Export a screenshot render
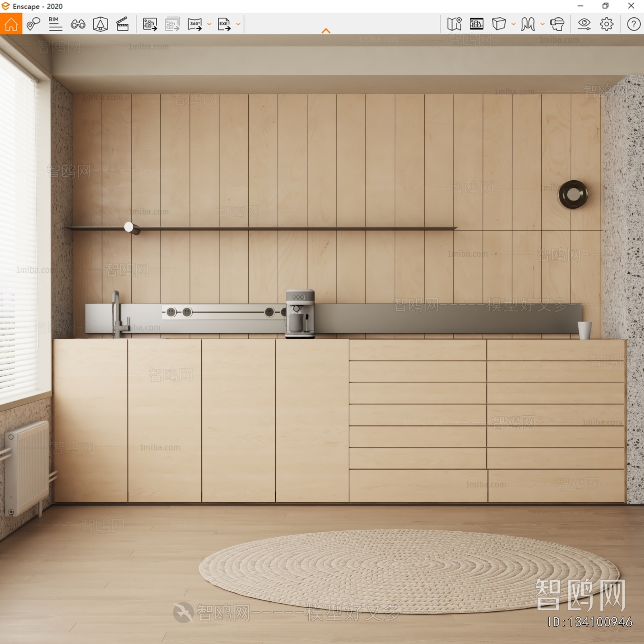 [x=150, y=24]
